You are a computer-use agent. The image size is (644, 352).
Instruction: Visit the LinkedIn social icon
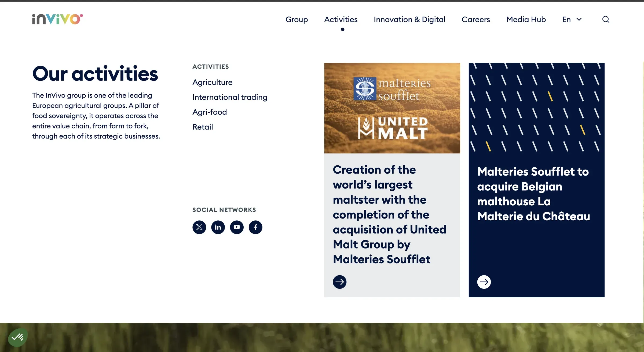click(x=218, y=227)
